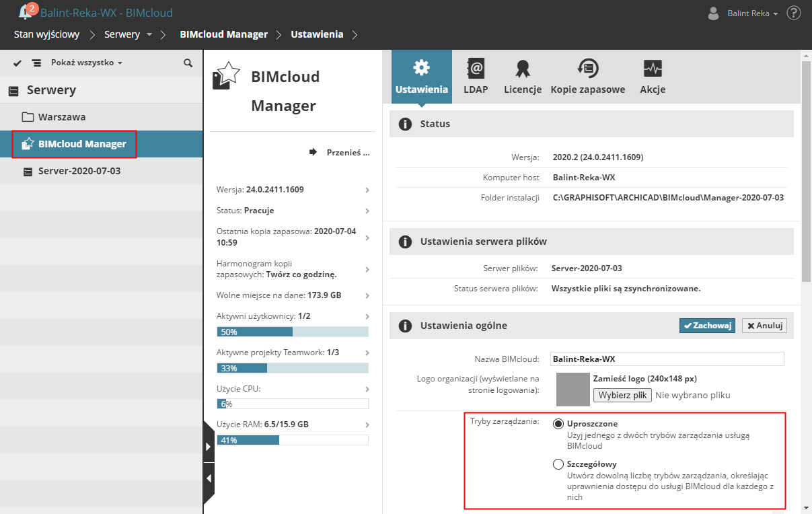Click the Serwery tree header
812x514 pixels.
(x=101, y=89)
